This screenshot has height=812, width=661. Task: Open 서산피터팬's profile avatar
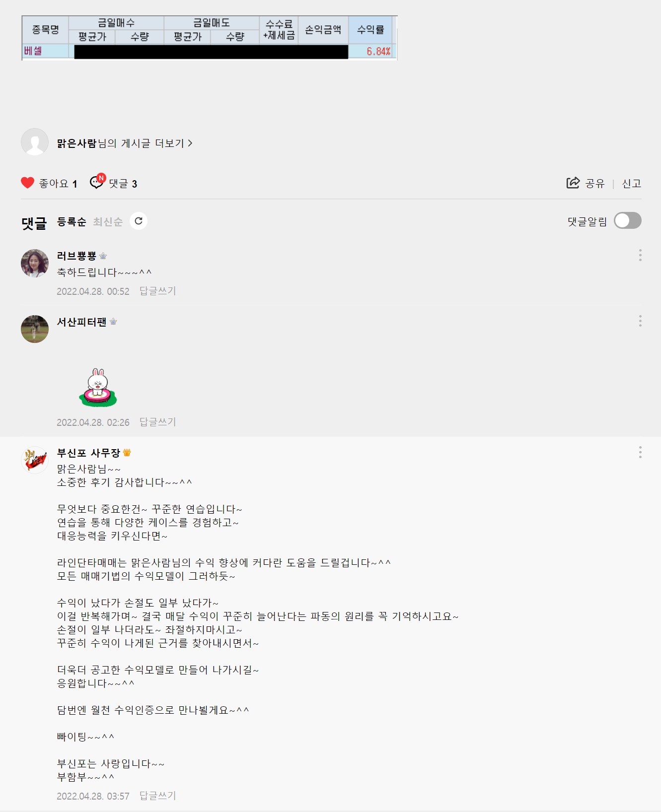click(x=35, y=329)
